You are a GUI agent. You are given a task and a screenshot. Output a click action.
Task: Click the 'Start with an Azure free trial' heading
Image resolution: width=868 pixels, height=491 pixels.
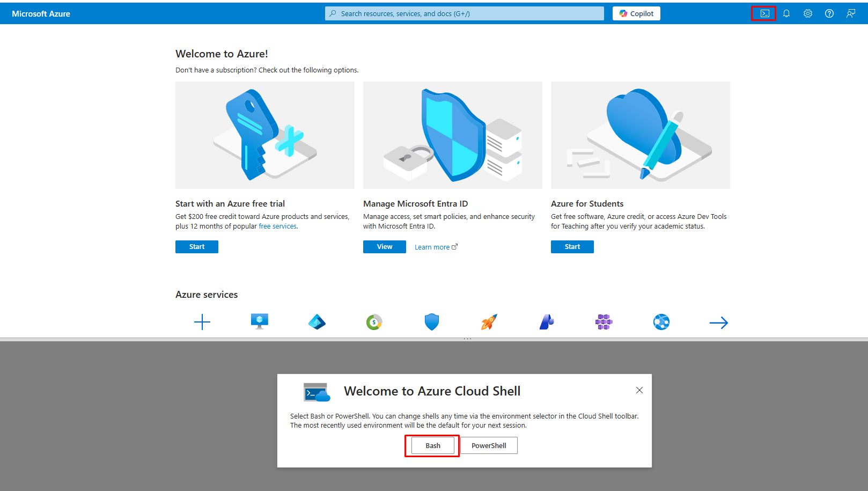pos(230,204)
